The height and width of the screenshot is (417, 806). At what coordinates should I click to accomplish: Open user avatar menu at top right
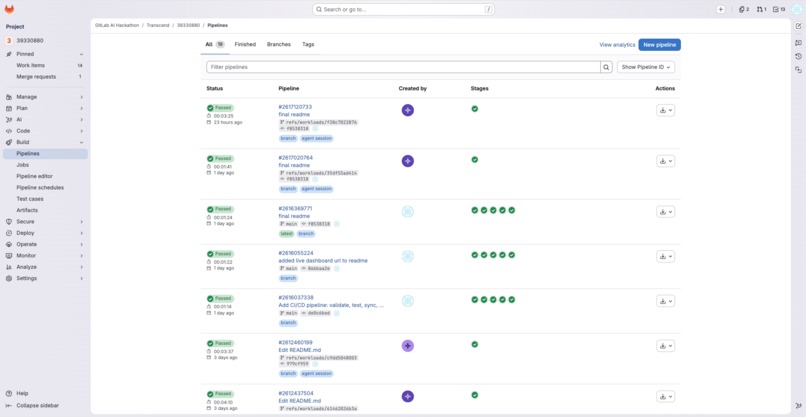[x=796, y=9]
